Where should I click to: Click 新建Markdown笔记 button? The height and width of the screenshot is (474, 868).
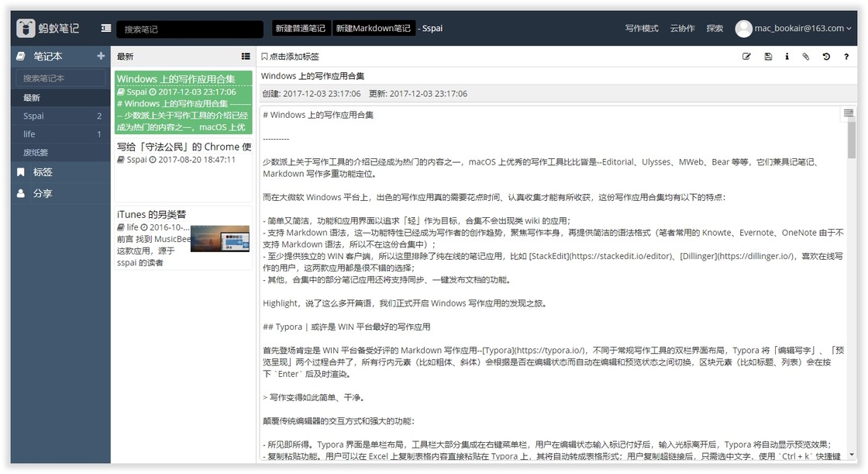[x=373, y=28]
